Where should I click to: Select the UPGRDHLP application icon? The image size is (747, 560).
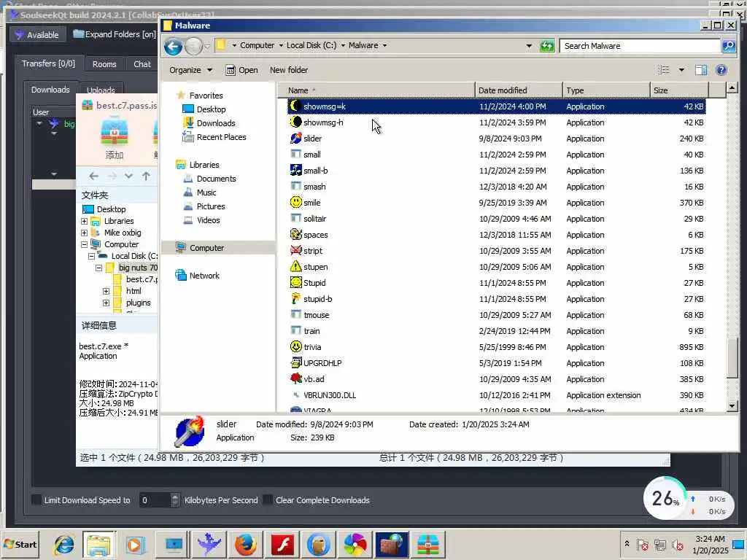[296, 363]
